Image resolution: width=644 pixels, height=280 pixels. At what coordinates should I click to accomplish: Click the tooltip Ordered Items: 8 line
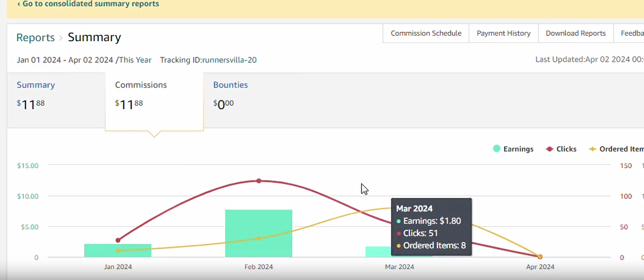(431, 245)
